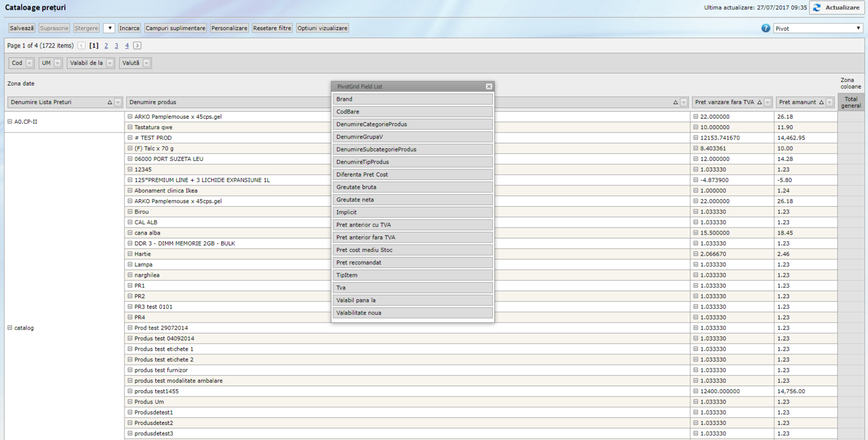Open the Pivot view dropdown
The image size is (868, 440).
(818, 28)
